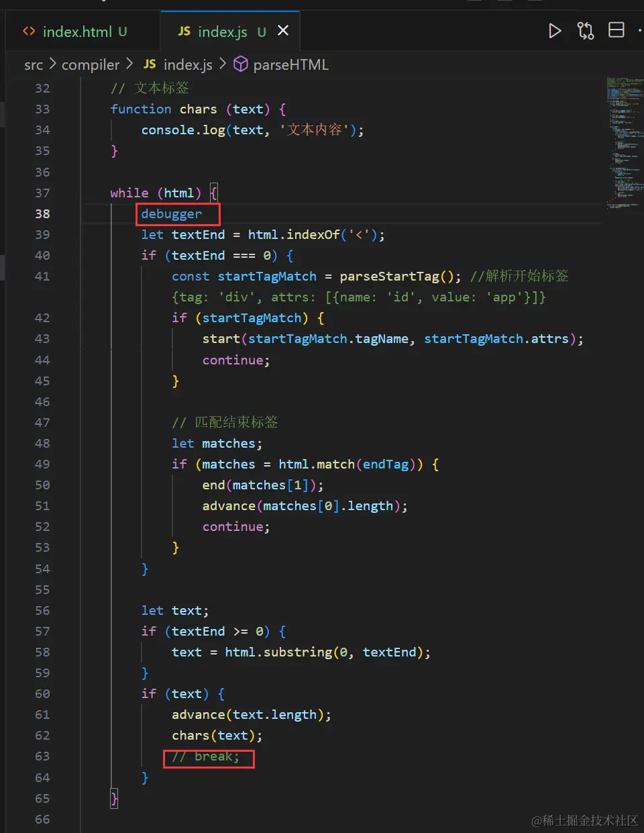The image size is (644, 833).
Task: Click 'continue;' on line 52
Action: 236,527
